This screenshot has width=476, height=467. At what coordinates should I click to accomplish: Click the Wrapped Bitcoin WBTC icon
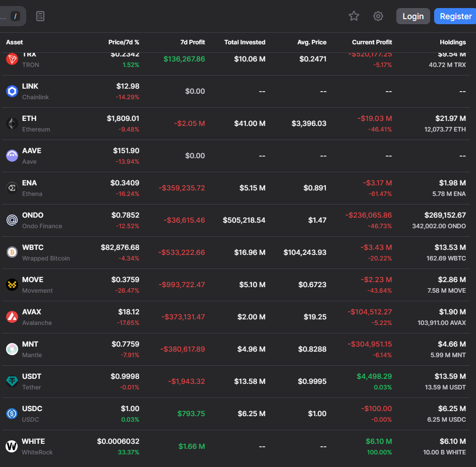tap(12, 252)
